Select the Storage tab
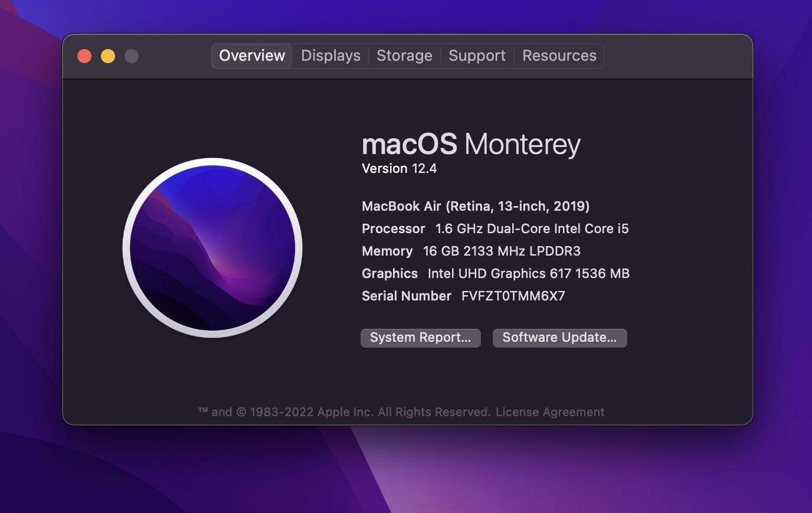 click(x=404, y=56)
